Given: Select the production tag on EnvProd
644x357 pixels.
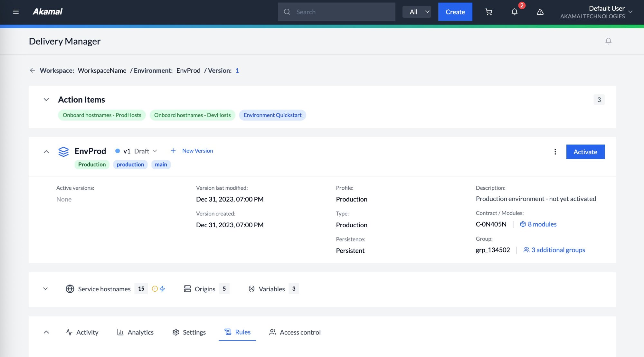Looking at the screenshot, I should click(130, 164).
